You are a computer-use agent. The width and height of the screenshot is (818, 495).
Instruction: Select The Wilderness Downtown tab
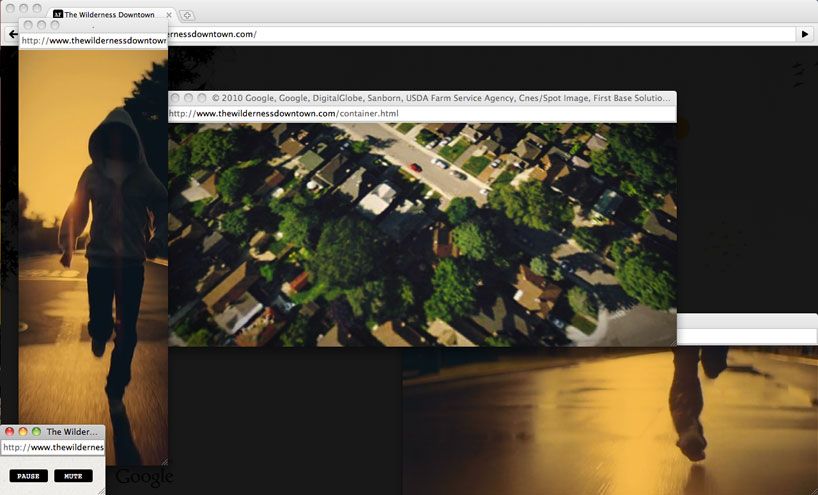click(110, 15)
